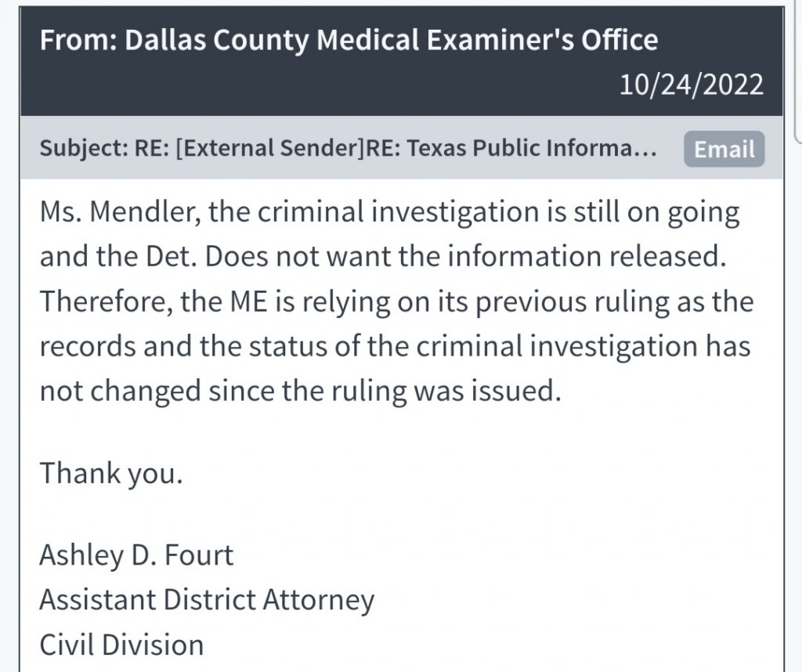
Task: Click the sender name Dallas County Medical Examiner's Office
Action: coord(387,40)
